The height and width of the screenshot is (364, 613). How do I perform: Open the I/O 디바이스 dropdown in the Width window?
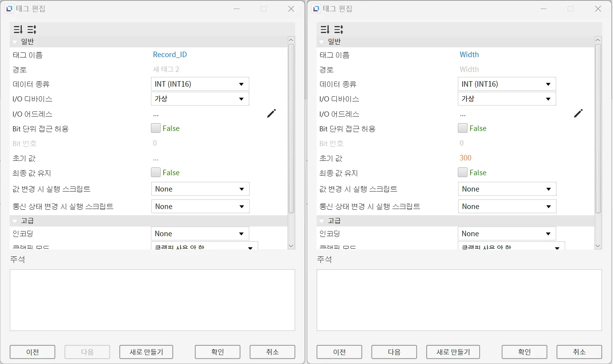pyautogui.click(x=506, y=99)
